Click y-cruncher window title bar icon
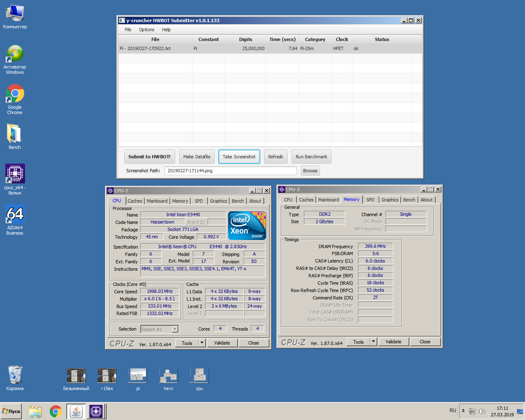Viewport: 525px width, 420px height. point(122,20)
